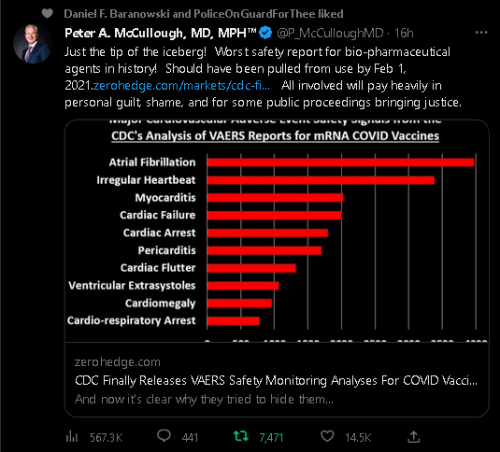This screenshot has width=500, height=452.
Task: Open the 16h timestamp
Action: pyautogui.click(x=404, y=33)
